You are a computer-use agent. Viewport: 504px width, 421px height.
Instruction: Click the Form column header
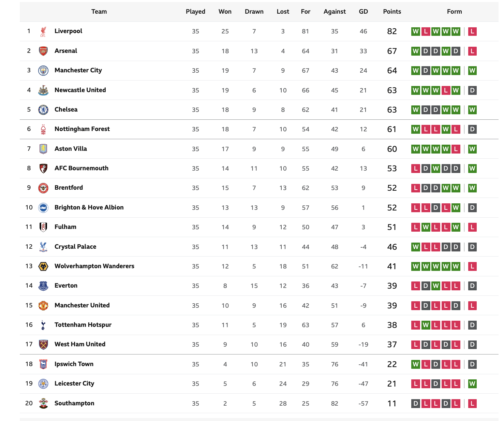click(x=455, y=12)
